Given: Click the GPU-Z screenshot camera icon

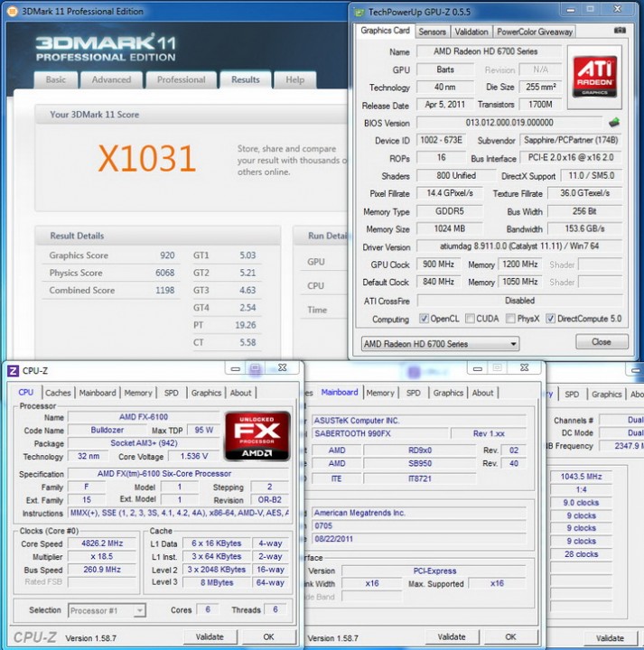Looking at the screenshot, I should 620,31.
